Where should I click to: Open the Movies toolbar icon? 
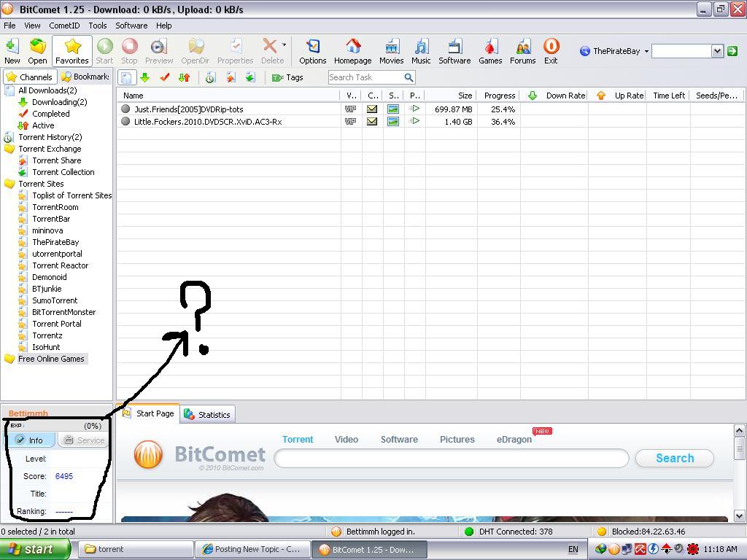[x=391, y=51]
